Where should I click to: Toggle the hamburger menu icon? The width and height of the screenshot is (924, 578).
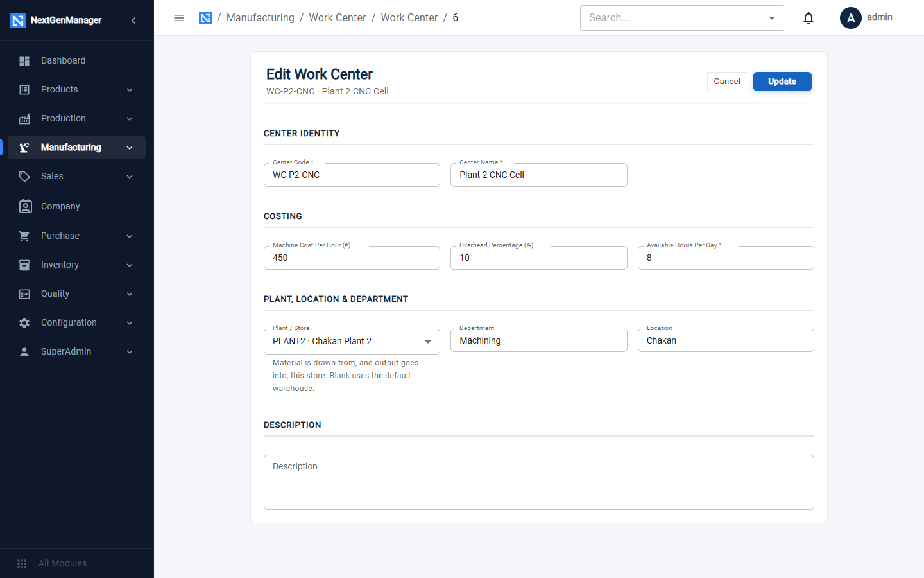(179, 18)
